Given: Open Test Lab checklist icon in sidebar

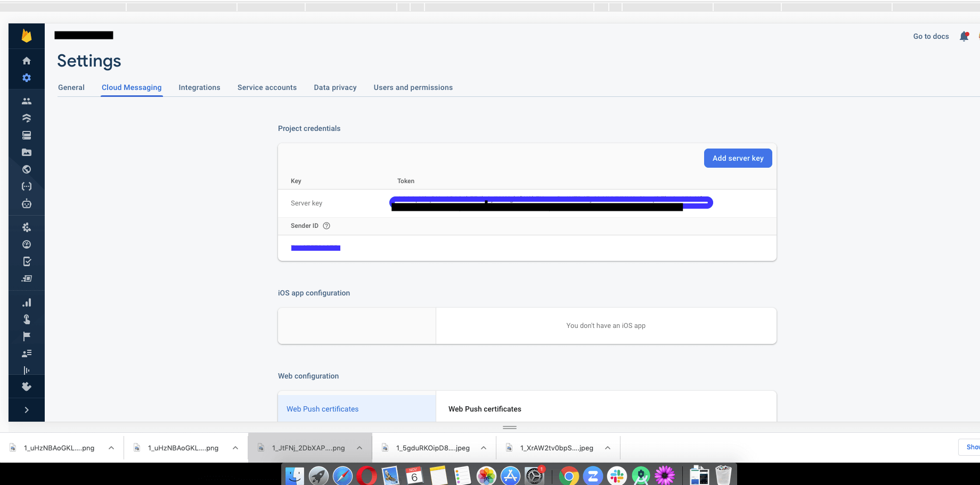Looking at the screenshot, I should tap(27, 261).
